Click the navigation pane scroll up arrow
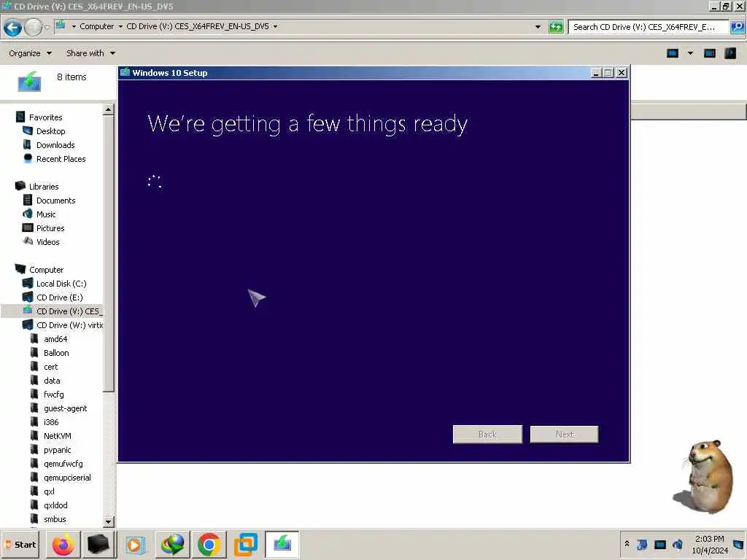This screenshot has width=747, height=560. point(109,109)
